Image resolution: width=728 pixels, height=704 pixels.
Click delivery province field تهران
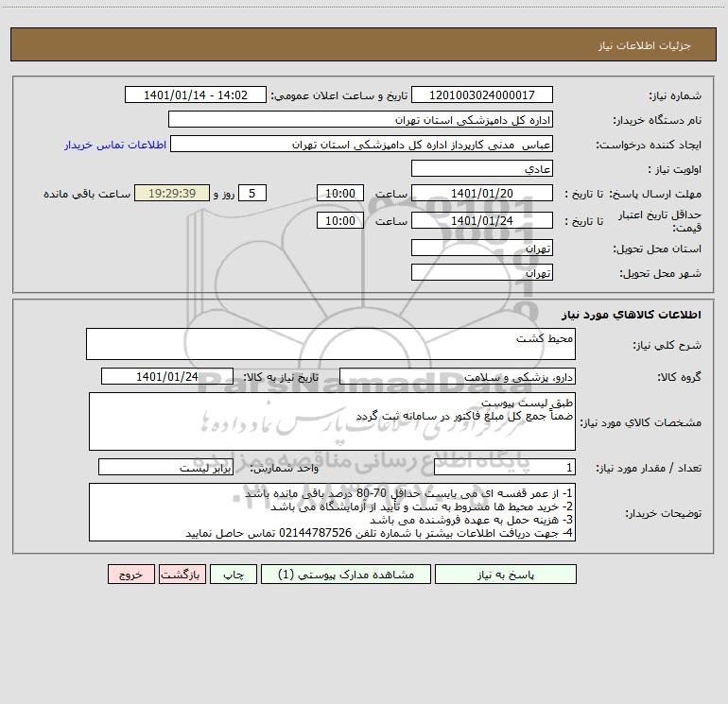pyautogui.click(x=482, y=248)
